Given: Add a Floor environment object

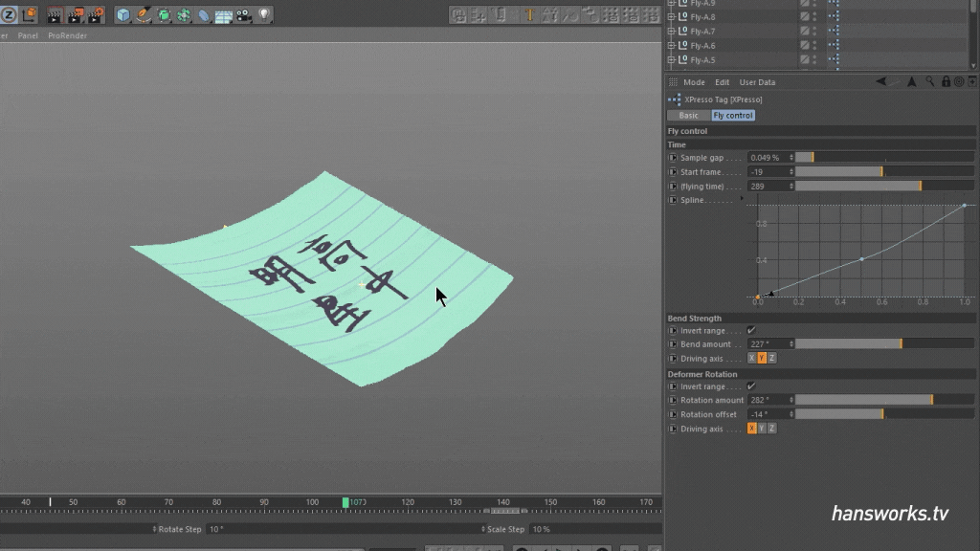Looking at the screenshot, I should [x=224, y=15].
